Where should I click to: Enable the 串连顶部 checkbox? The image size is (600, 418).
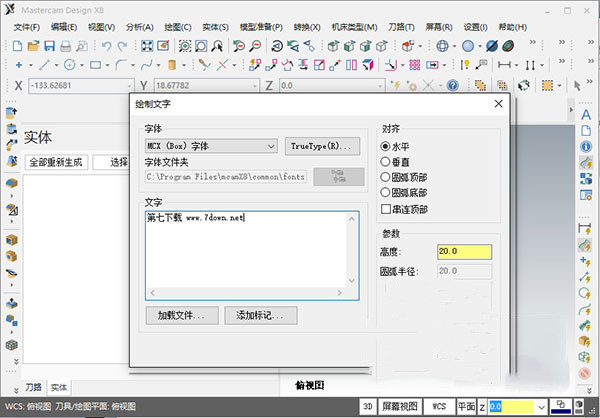(x=386, y=208)
